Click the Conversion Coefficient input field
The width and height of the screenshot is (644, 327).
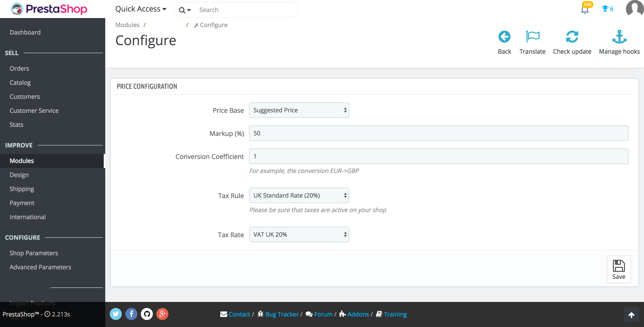[438, 156]
